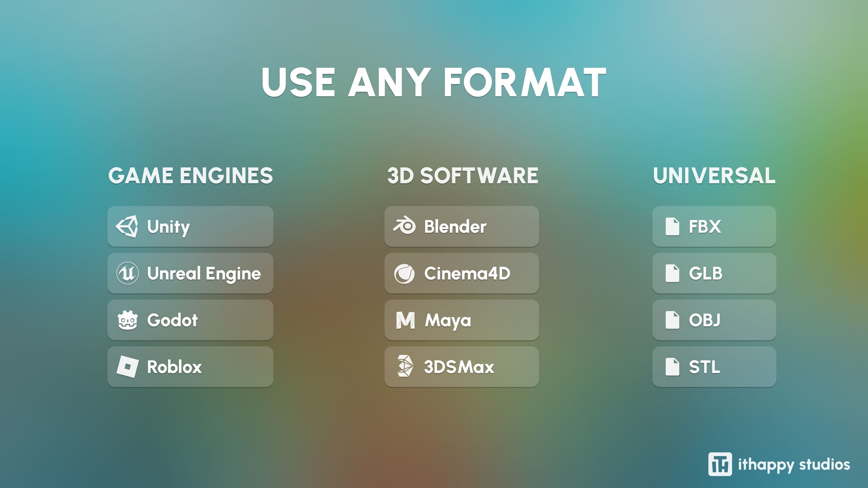
Task: Click the Game Engines heading
Action: [x=191, y=176]
